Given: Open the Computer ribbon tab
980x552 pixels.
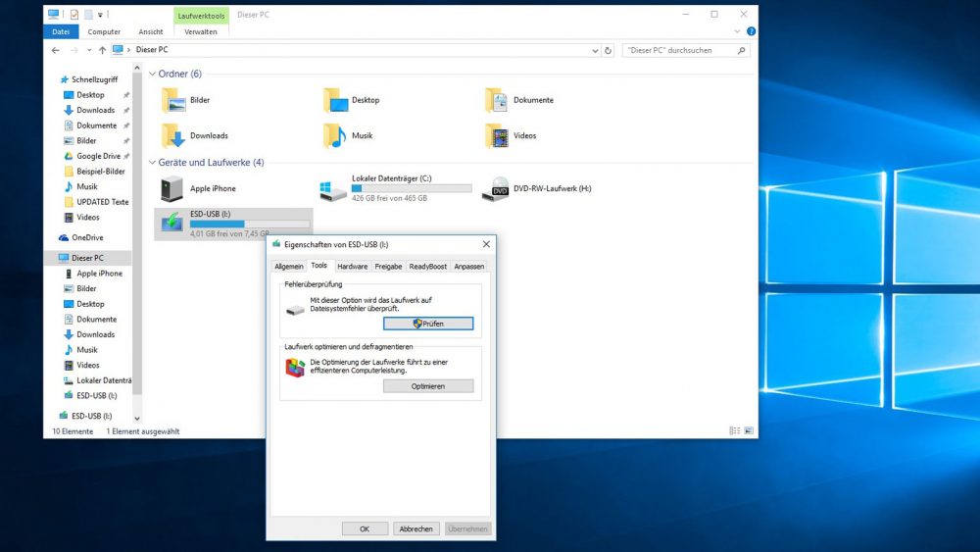Looking at the screenshot, I should [104, 32].
